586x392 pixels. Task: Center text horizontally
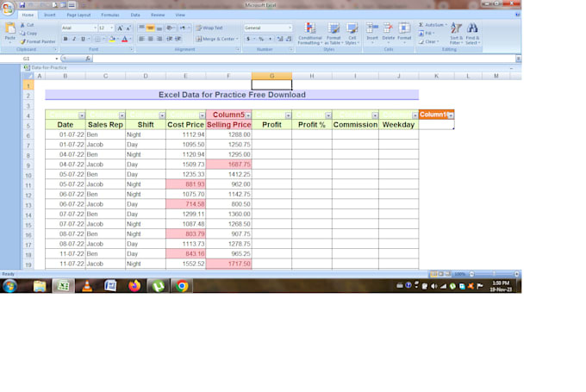151,39
